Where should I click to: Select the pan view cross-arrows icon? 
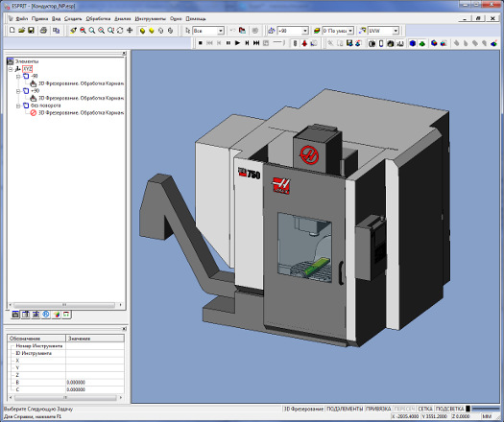130,31
